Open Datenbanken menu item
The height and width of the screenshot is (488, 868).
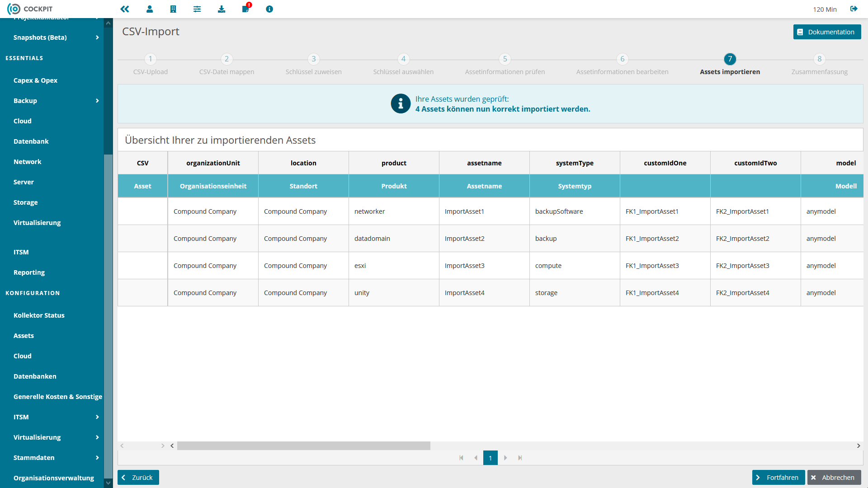tap(35, 376)
